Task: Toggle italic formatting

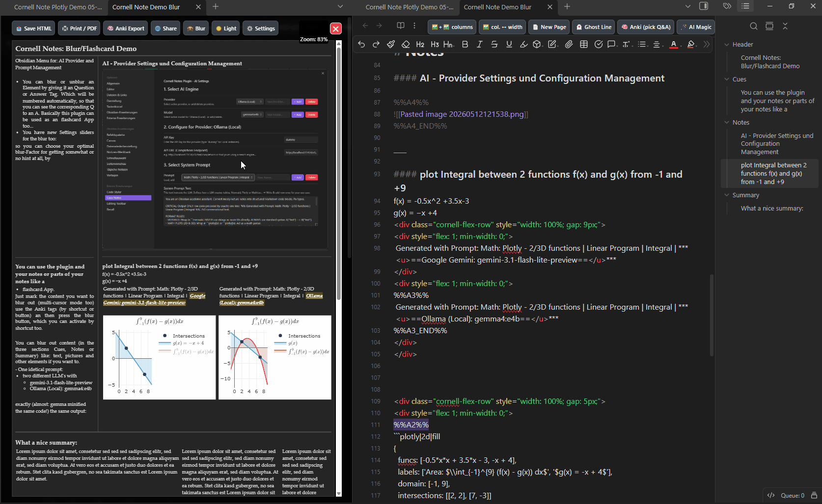Action: coord(480,44)
